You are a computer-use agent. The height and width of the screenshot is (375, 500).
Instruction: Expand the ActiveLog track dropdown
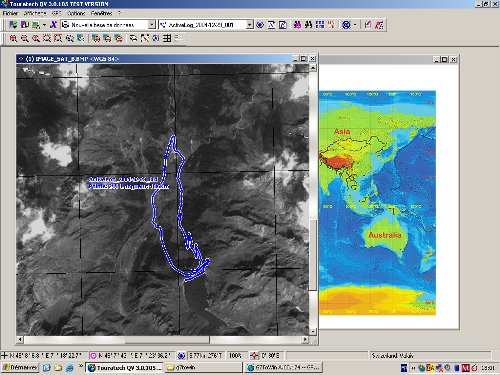[x=249, y=25]
